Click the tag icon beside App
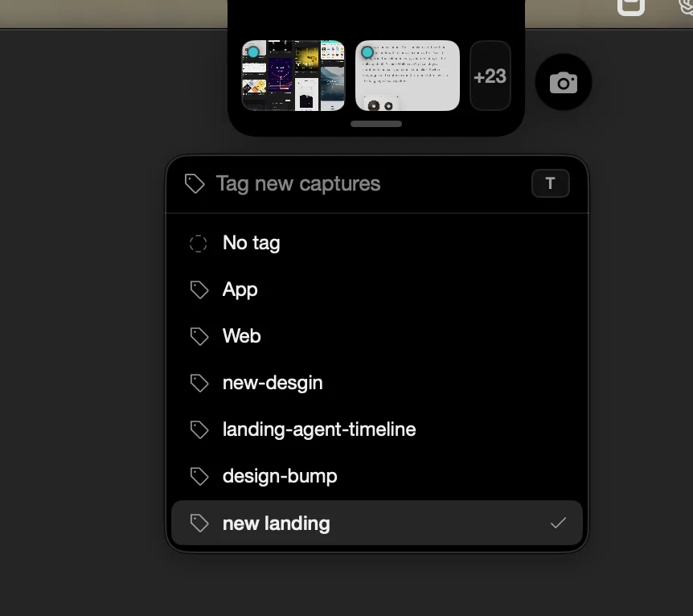This screenshot has height=616, width=693. point(199,290)
